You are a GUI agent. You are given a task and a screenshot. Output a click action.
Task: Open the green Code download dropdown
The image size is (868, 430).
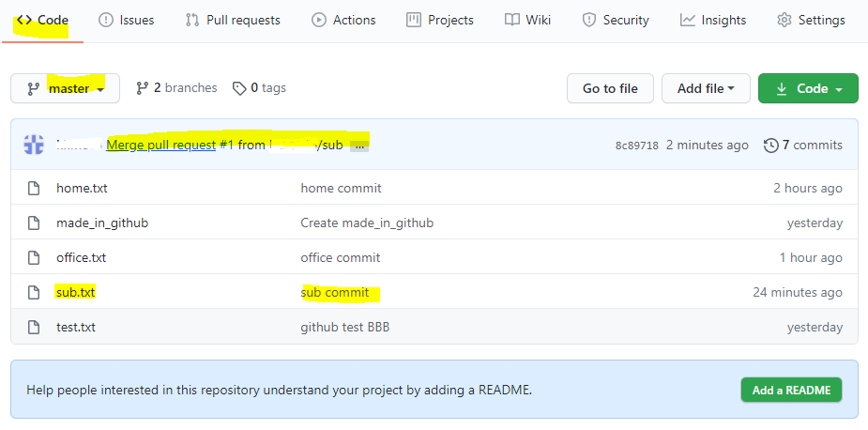(x=808, y=88)
